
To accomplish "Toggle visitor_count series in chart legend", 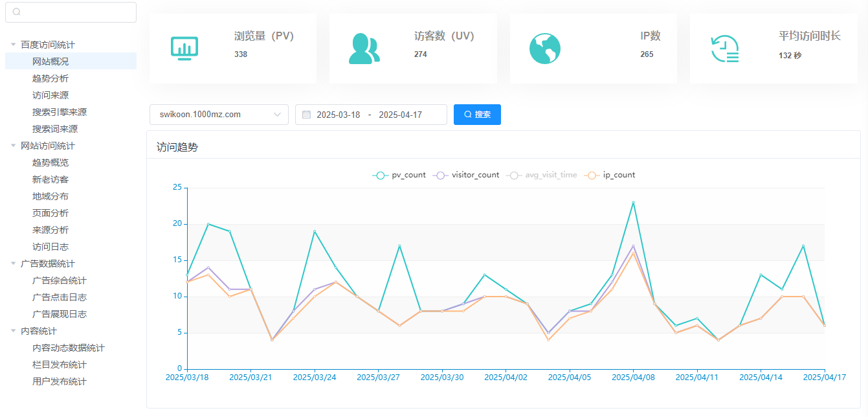I will (x=466, y=175).
